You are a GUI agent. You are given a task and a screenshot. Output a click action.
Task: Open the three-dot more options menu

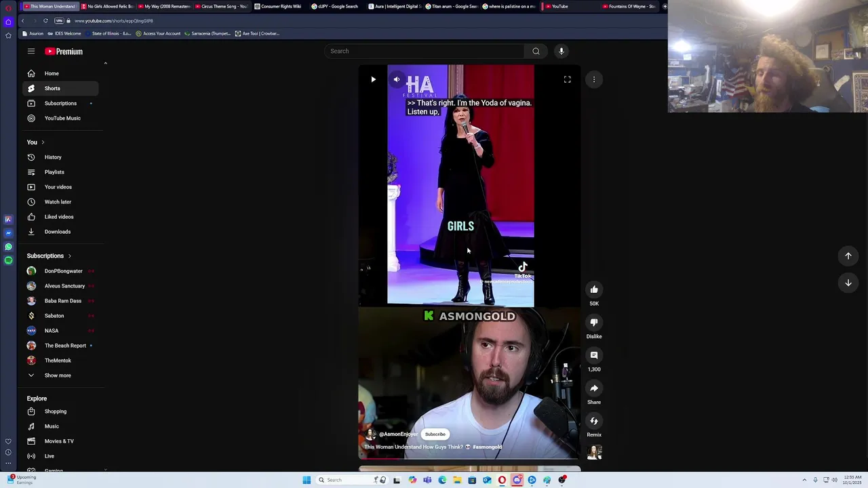tap(594, 79)
